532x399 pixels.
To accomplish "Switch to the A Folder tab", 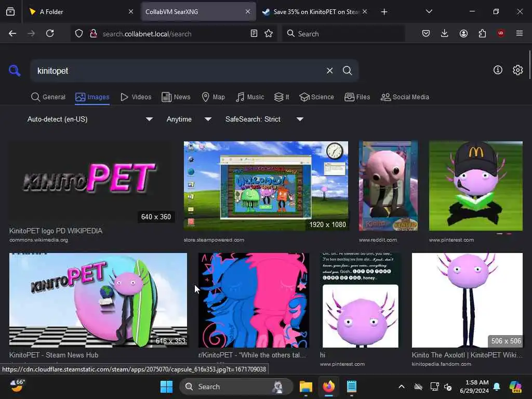I will (x=81, y=11).
